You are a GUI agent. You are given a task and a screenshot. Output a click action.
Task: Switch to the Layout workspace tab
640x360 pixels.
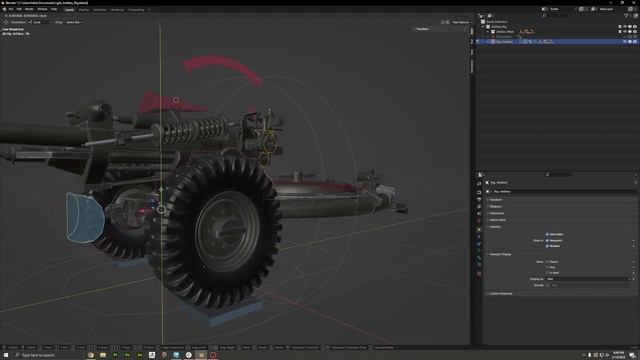[69, 9]
